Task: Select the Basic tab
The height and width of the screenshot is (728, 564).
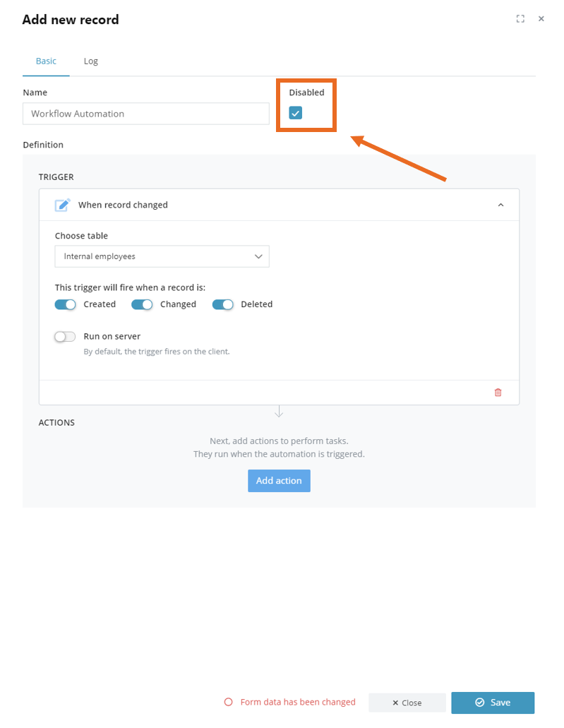Action: [46, 61]
